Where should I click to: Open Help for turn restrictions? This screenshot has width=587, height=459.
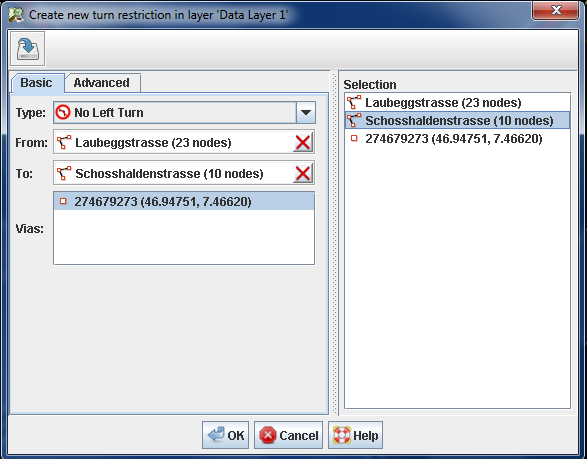click(x=355, y=435)
